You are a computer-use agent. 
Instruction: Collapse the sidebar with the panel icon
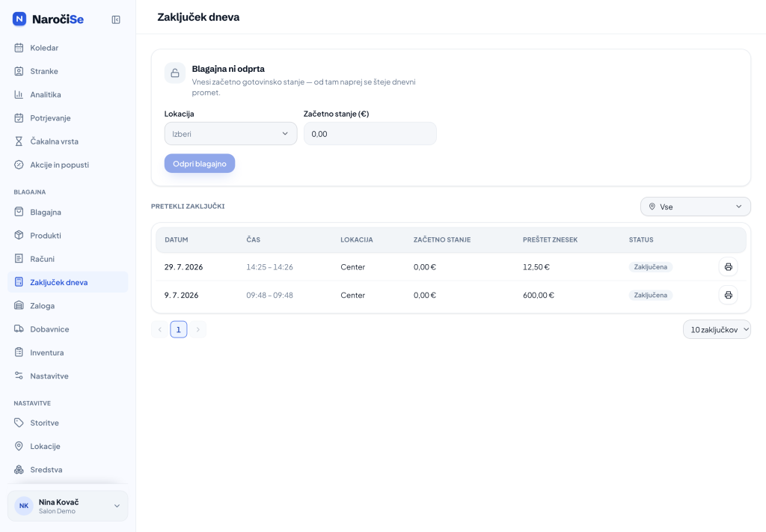116,19
